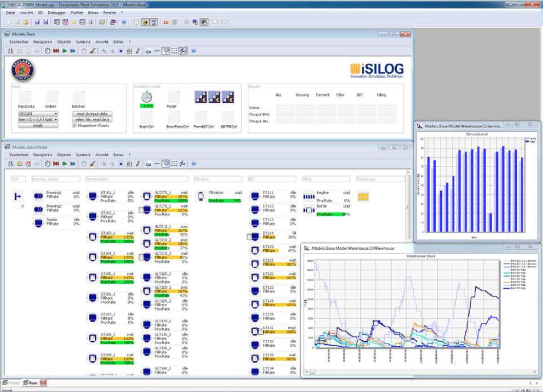Click the iSILOG logo
Viewport: 543px width, 392px height.
[377, 70]
